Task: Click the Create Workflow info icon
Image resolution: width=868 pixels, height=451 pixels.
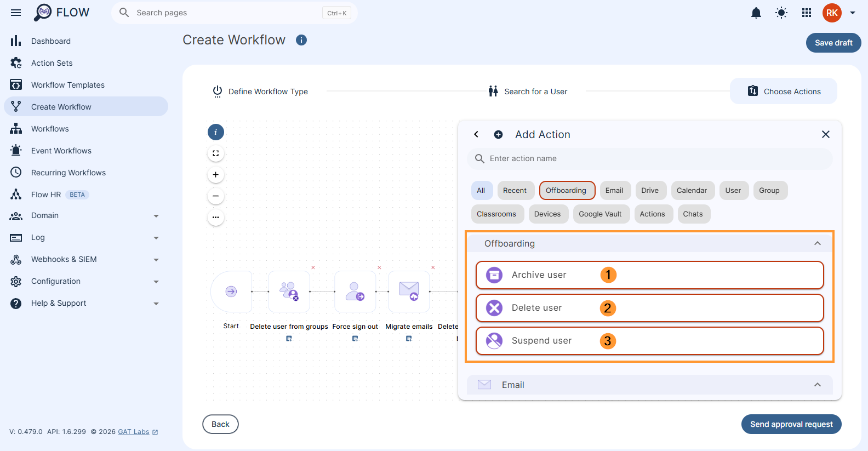Action: click(301, 40)
